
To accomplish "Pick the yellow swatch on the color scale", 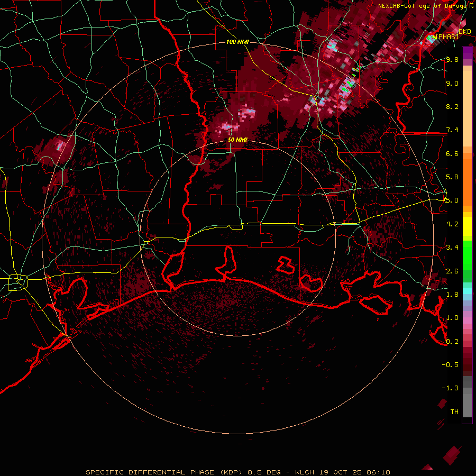I will pos(467,226).
